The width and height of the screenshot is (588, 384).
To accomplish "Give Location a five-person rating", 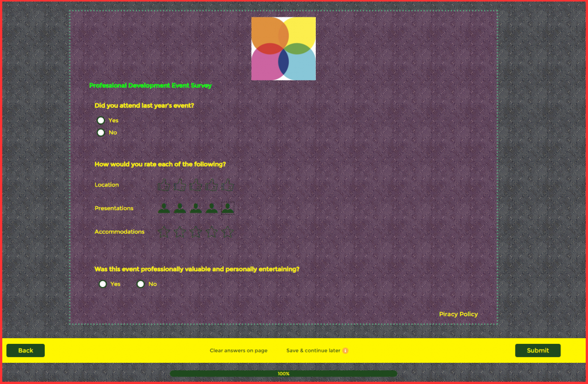I will pyautogui.click(x=227, y=185).
